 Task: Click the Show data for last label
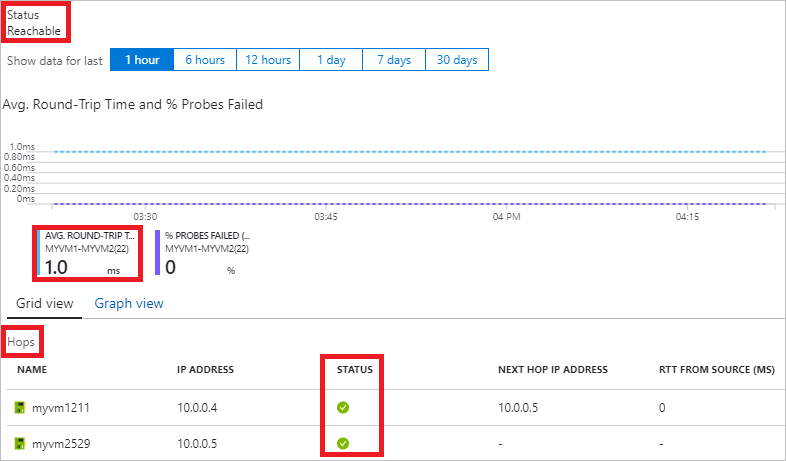[x=55, y=61]
